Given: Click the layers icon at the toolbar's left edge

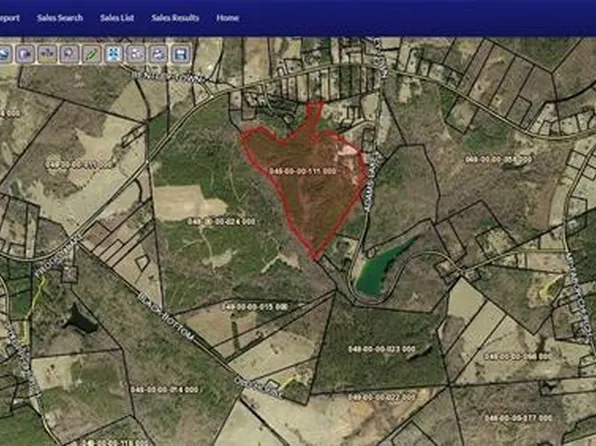Looking at the screenshot, I should coord(5,54).
